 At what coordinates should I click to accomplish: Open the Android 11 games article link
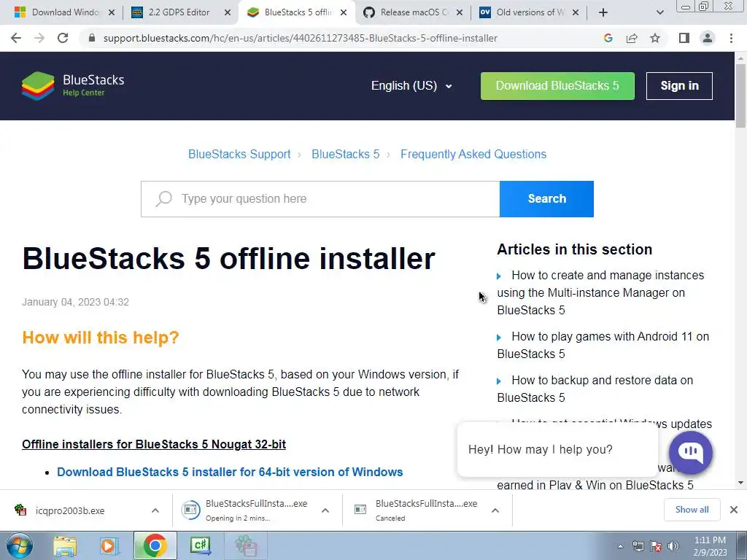coord(603,345)
